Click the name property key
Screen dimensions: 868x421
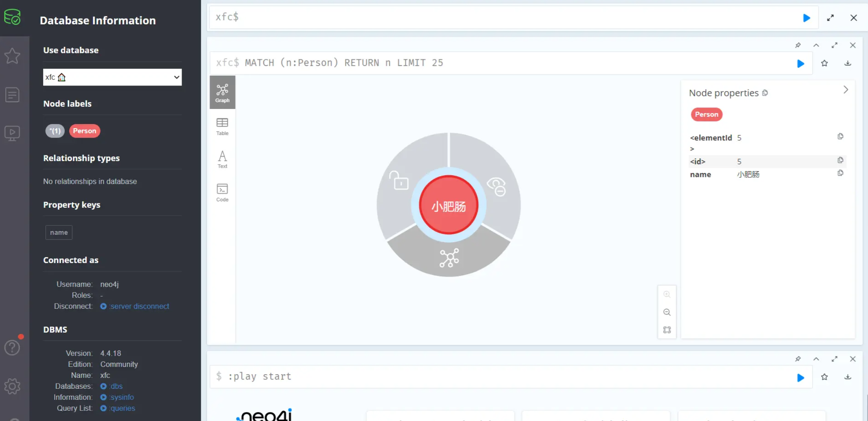pyautogui.click(x=59, y=233)
